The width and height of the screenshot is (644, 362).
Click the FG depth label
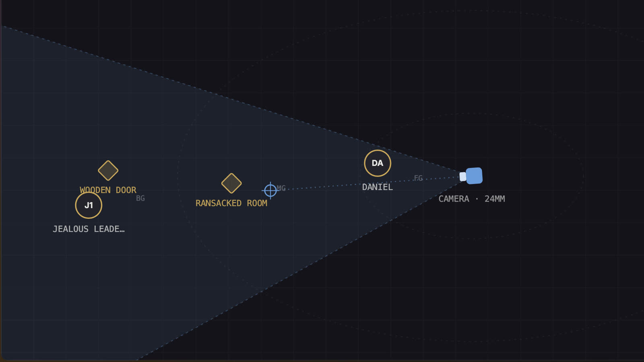coord(418,178)
